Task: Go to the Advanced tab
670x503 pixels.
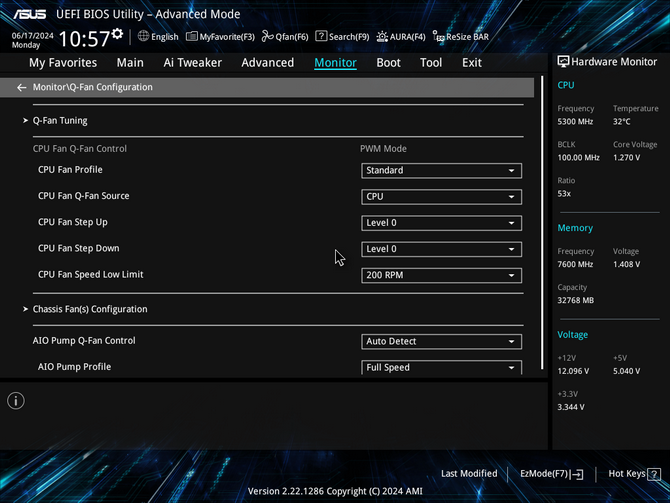Action: 267,63
